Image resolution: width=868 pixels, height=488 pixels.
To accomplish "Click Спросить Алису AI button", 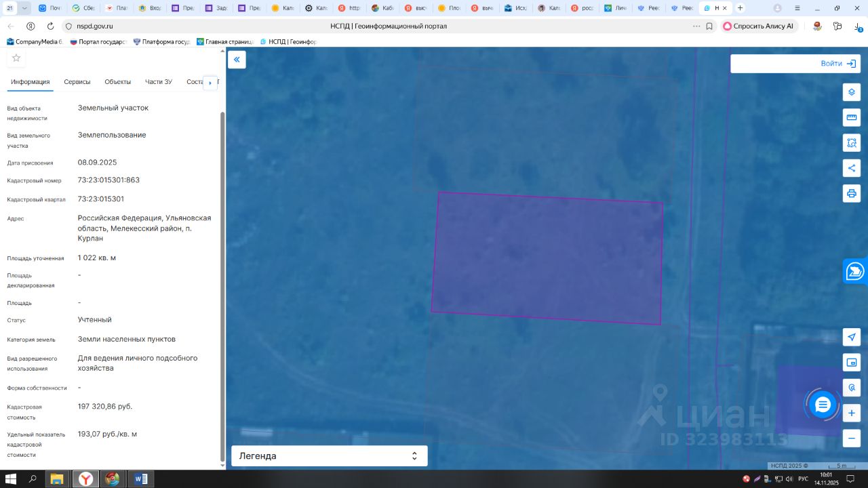I will pos(758,26).
